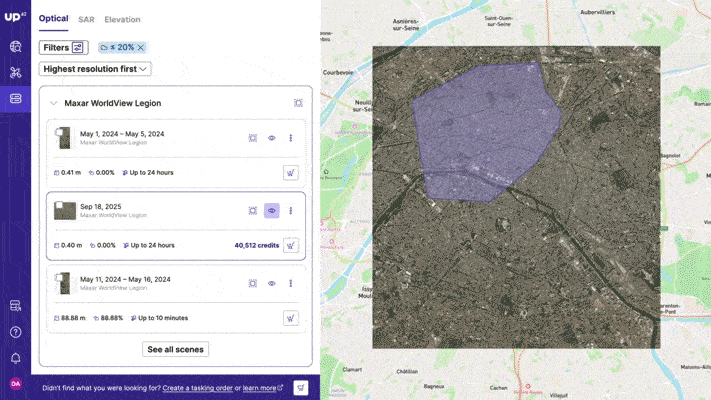
Task: Follow the Create a tasking order link
Action: pos(197,388)
